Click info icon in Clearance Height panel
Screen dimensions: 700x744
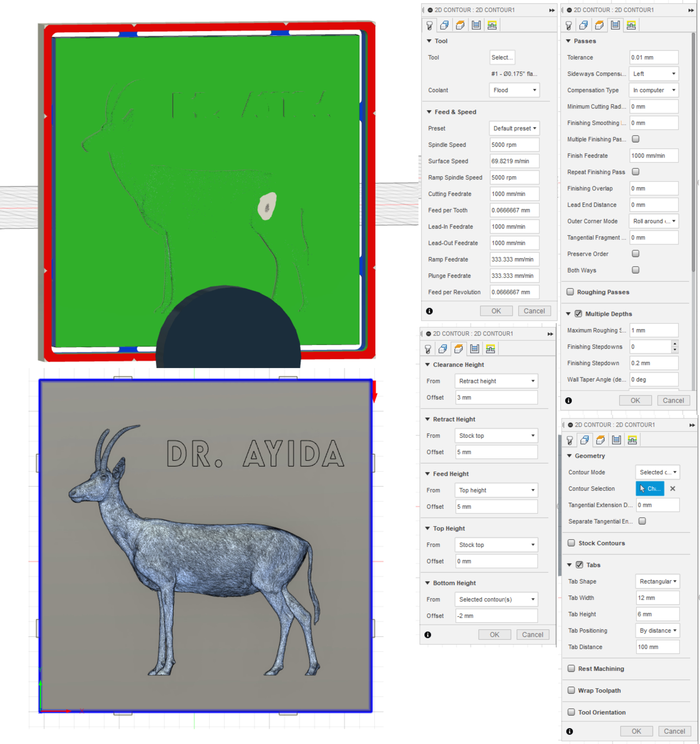pos(428,635)
